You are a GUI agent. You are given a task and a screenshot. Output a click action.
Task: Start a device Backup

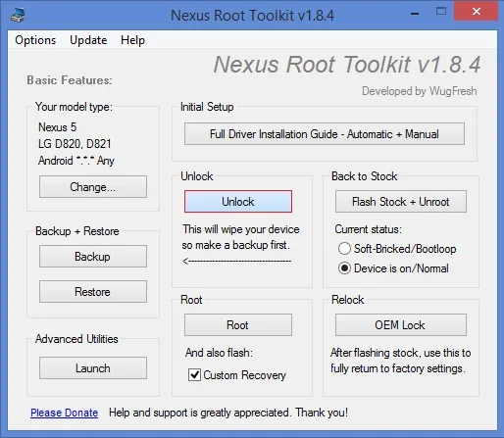93,257
